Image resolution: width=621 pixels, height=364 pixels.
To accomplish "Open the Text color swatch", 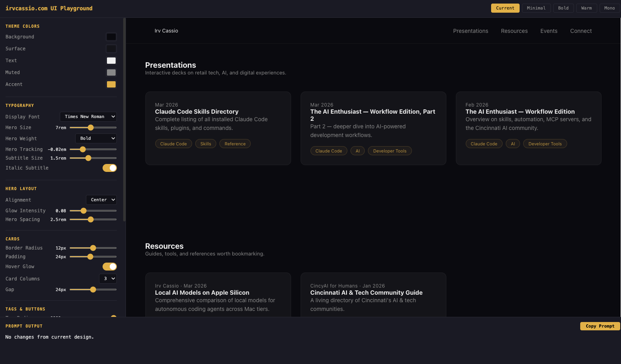I will pos(111,61).
